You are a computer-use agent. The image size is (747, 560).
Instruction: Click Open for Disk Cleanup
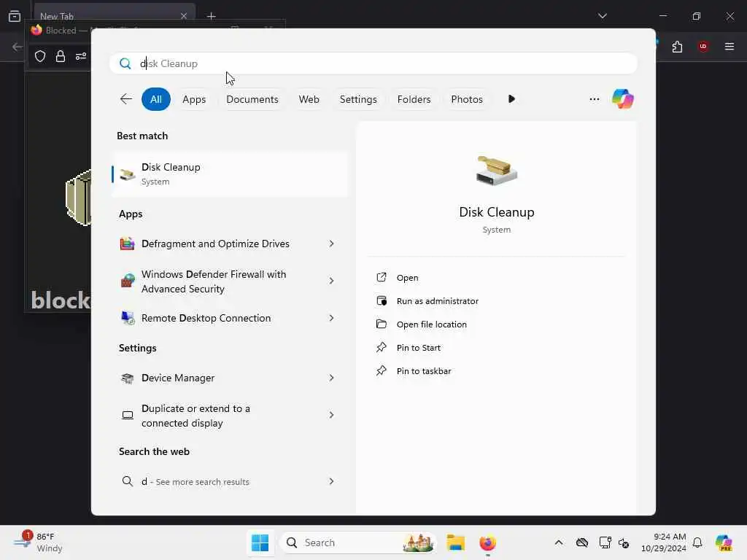click(407, 278)
